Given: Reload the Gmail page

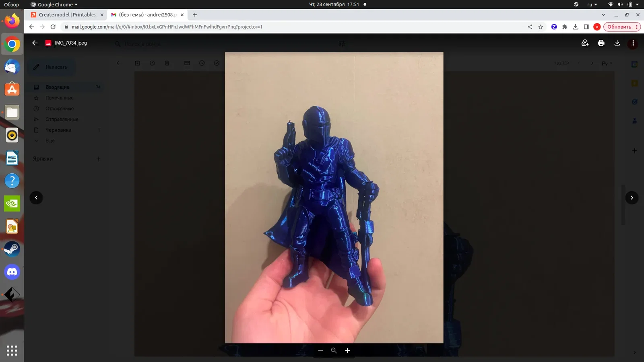Looking at the screenshot, I should pos(53,27).
